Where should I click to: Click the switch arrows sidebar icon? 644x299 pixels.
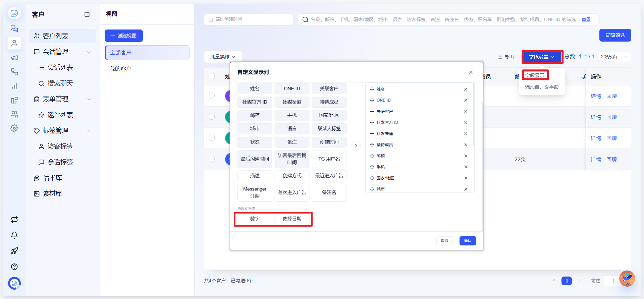pyautogui.click(x=14, y=220)
